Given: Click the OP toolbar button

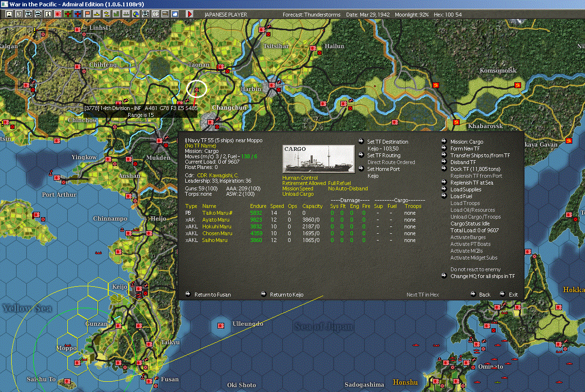Looking at the screenshot, I should [x=155, y=14].
